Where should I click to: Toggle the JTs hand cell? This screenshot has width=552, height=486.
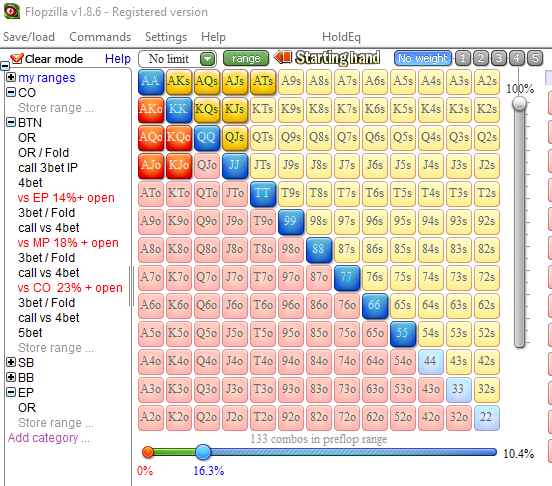263,165
